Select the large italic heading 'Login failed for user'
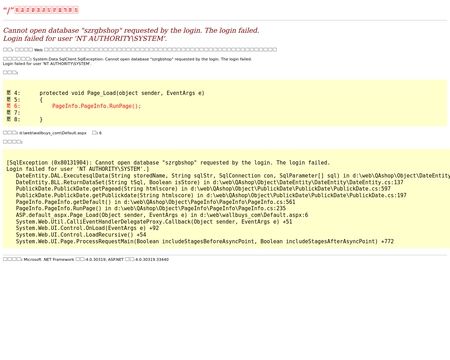 point(85,39)
